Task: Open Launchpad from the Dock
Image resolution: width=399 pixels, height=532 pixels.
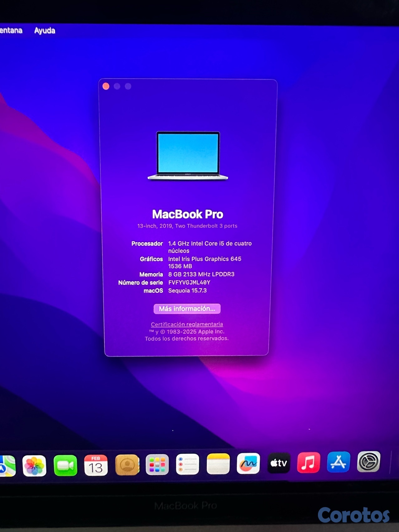Action: point(157,465)
